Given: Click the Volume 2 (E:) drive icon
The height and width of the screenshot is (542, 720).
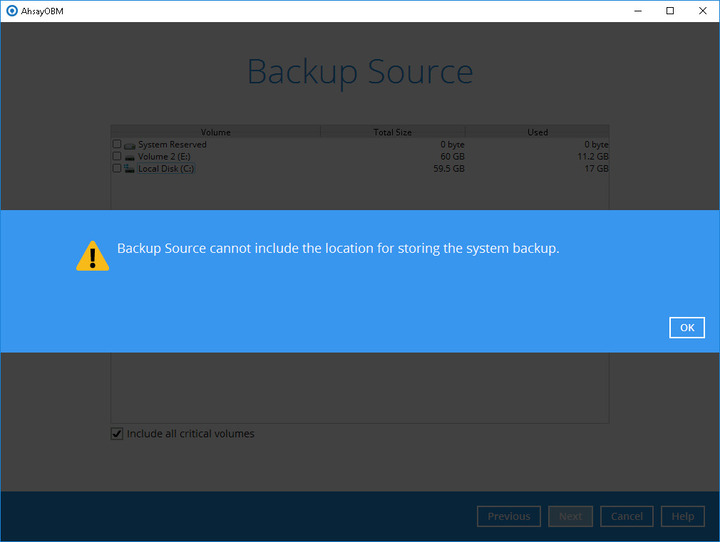Looking at the screenshot, I should click(x=129, y=157).
